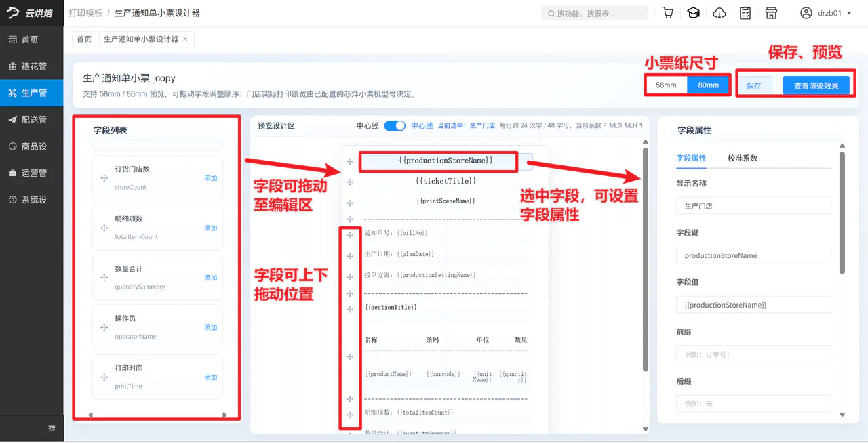Screen dimensions: 868x443
Task: Select the 58mm paper size
Action: pyautogui.click(x=666, y=85)
